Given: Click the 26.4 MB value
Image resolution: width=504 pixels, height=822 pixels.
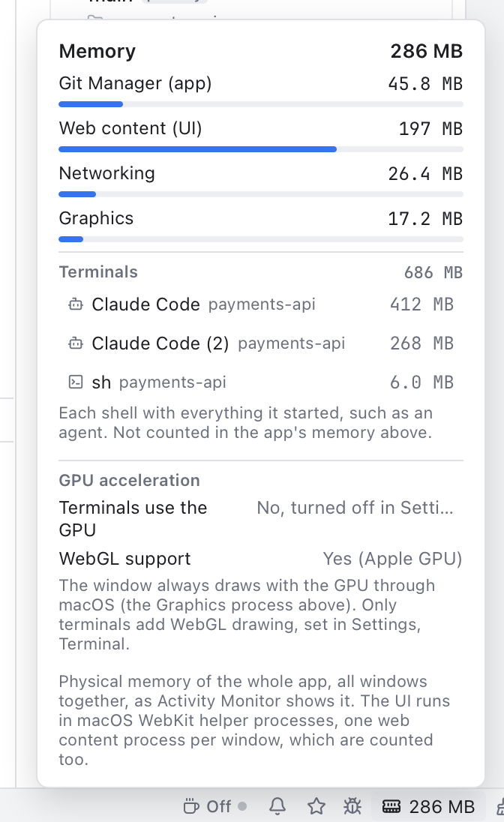Looking at the screenshot, I should (x=425, y=174).
